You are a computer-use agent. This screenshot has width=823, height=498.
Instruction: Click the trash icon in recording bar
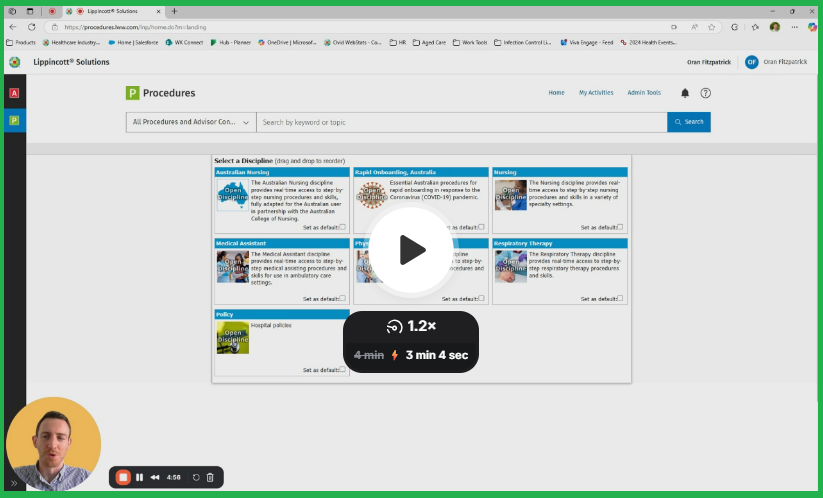click(210, 477)
